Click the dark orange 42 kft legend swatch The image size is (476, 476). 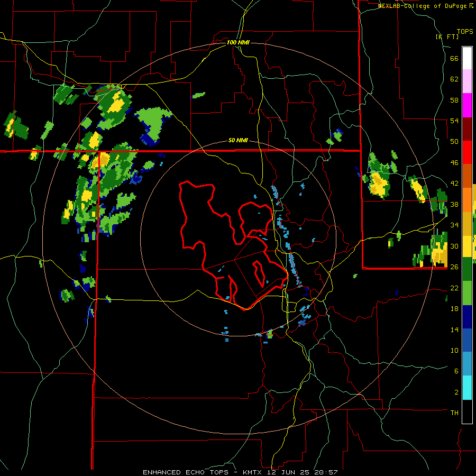tap(467, 176)
